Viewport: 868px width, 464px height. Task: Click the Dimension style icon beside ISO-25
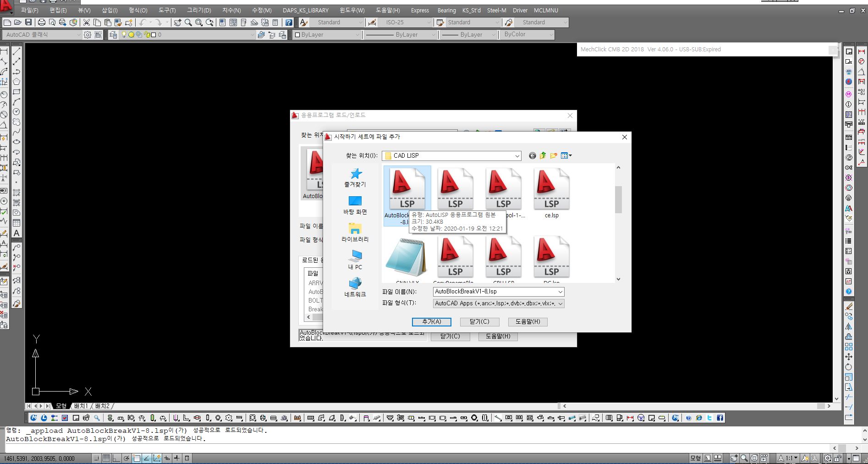[372, 22]
